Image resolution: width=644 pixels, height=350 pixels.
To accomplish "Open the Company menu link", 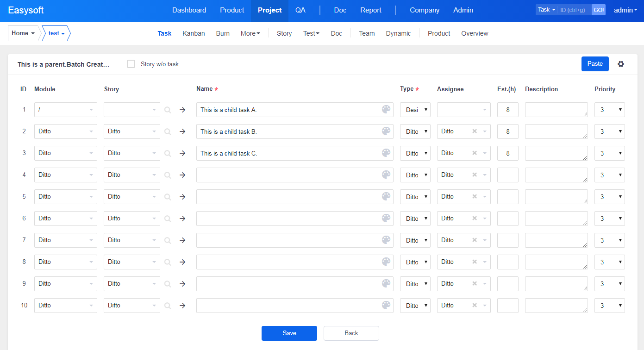I will [425, 10].
